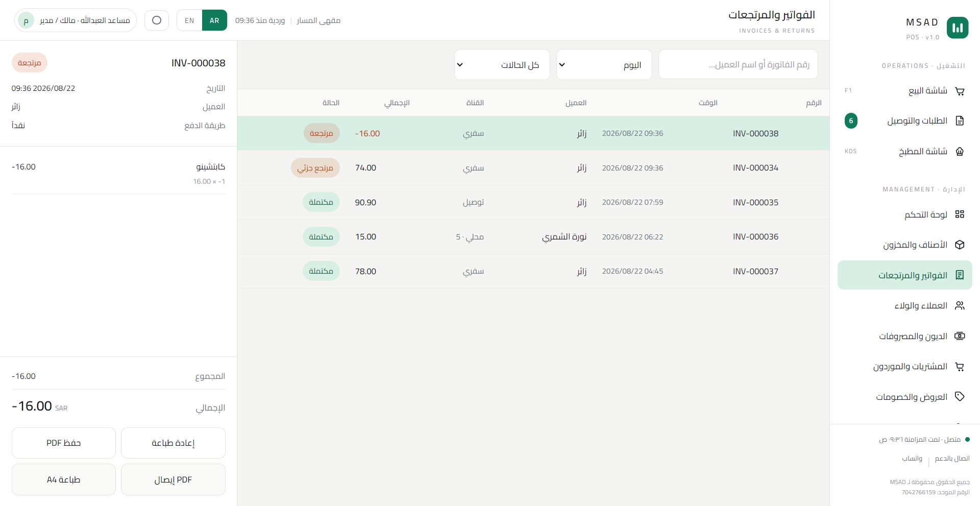Go to شاشة البيع in the sidebar

[x=904, y=91]
